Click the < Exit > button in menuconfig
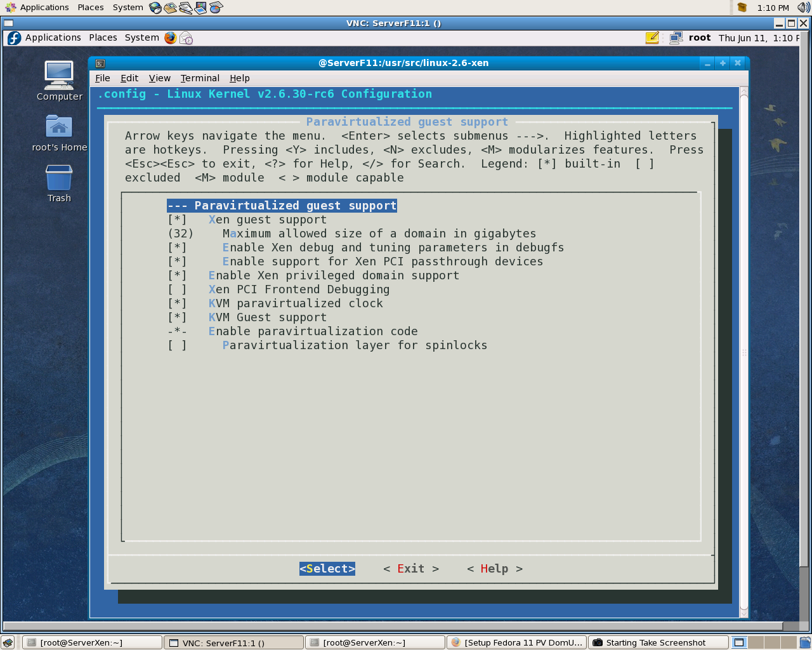Image resolution: width=812 pixels, height=650 pixels. click(411, 569)
